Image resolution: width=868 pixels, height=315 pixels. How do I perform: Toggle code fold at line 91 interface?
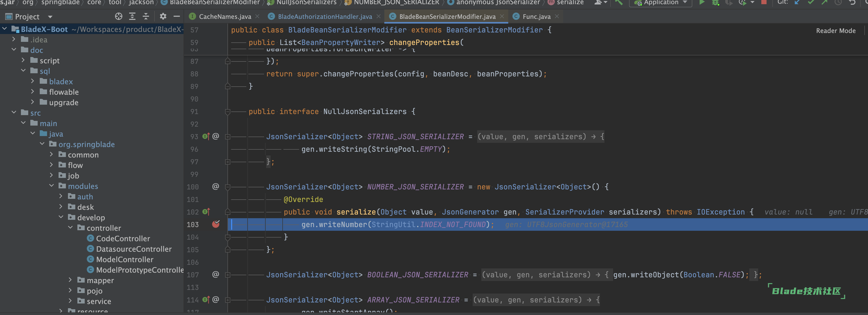[x=227, y=112]
